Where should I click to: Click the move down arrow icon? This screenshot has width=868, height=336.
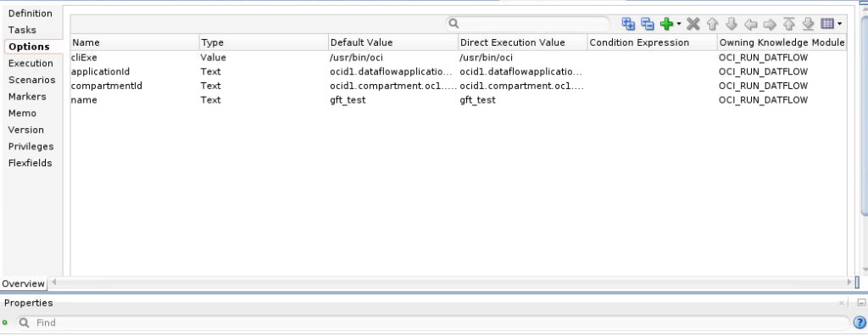click(x=732, y=24)
